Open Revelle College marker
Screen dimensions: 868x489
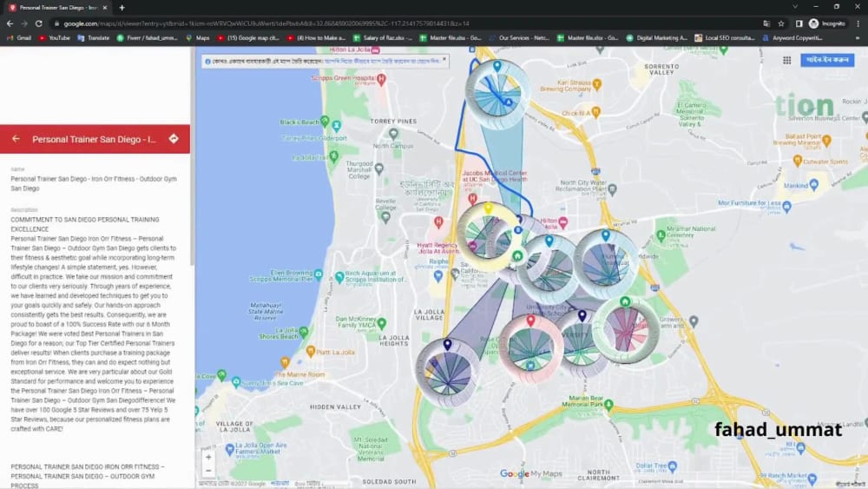point(386,218)
